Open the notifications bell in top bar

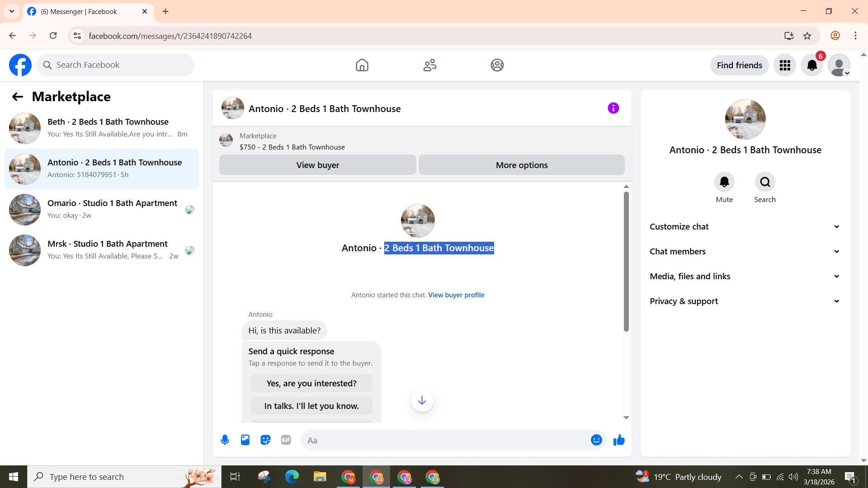coord(812,66)
